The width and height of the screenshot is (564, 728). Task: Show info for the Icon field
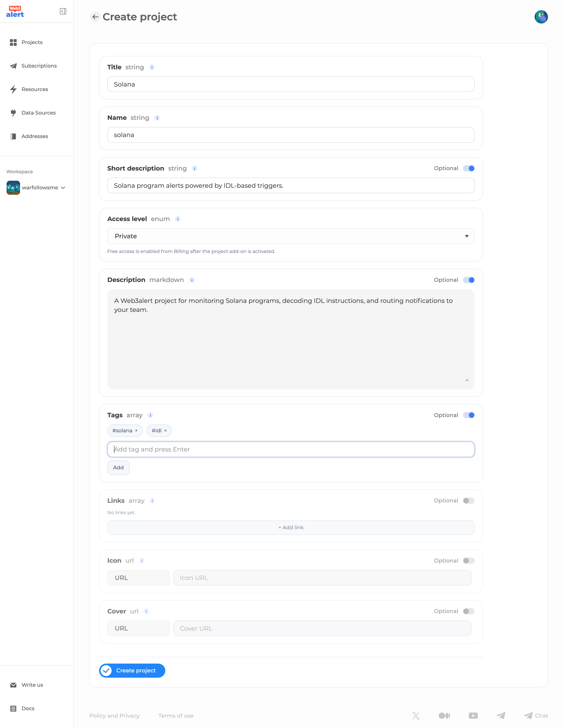click(x=142, y=561)
